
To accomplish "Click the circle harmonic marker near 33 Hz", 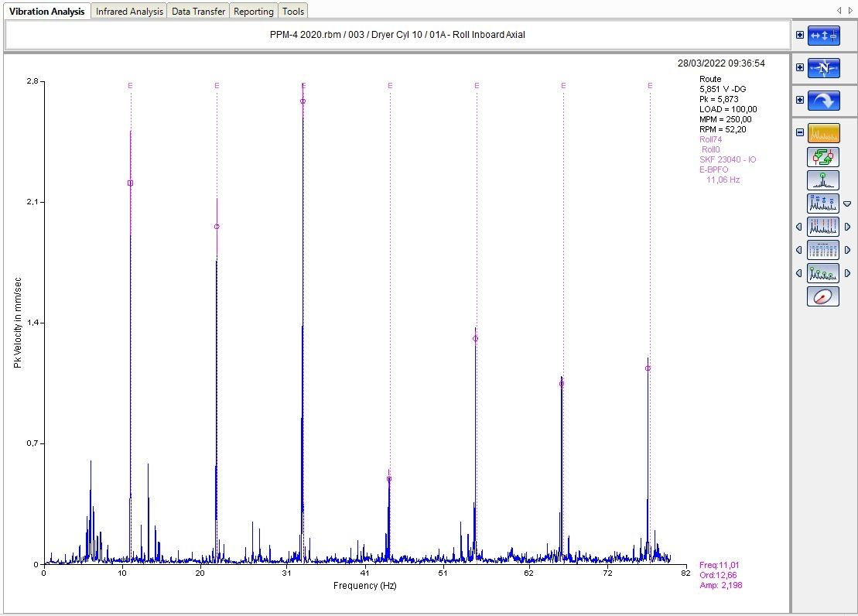I will coord(303,101).
